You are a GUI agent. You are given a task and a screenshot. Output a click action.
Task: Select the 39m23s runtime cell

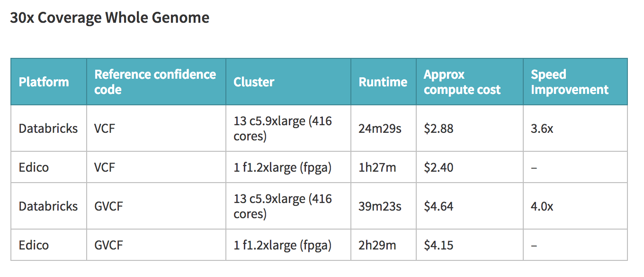click(380, 206)
